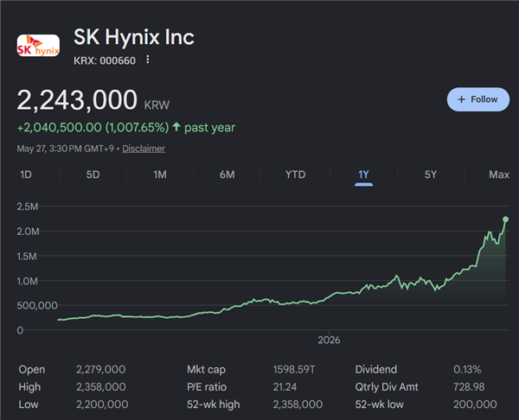
Task: Switch to the 5Y range tab
Action: pyautogui.click(x=431, y=175)
